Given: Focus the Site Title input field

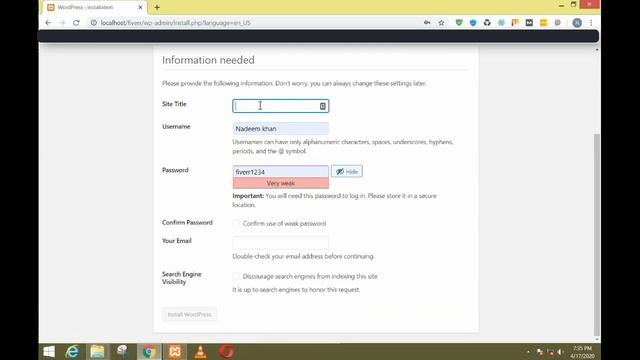Looking at the screenshot, I should pos(280,106).
